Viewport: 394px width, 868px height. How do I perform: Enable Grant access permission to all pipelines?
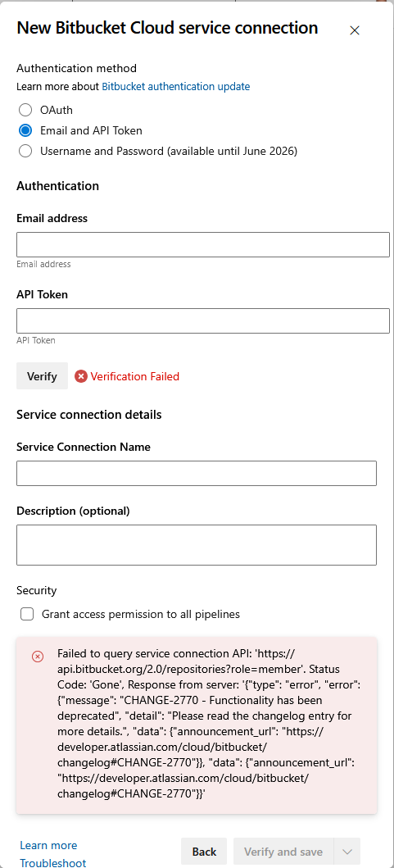[26, 614]
